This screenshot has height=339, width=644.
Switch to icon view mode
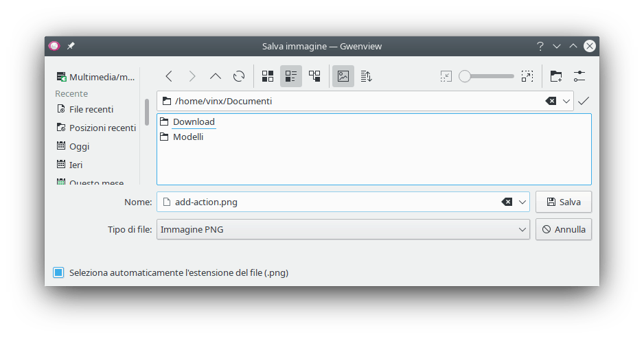pyautogui.click(x=268, y=76)
